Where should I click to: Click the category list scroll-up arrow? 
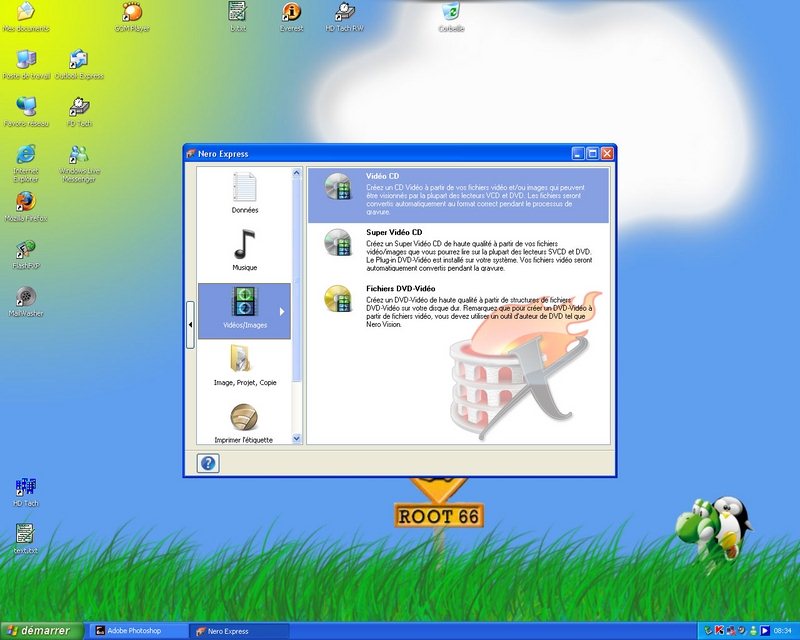(x=296, y=174)
